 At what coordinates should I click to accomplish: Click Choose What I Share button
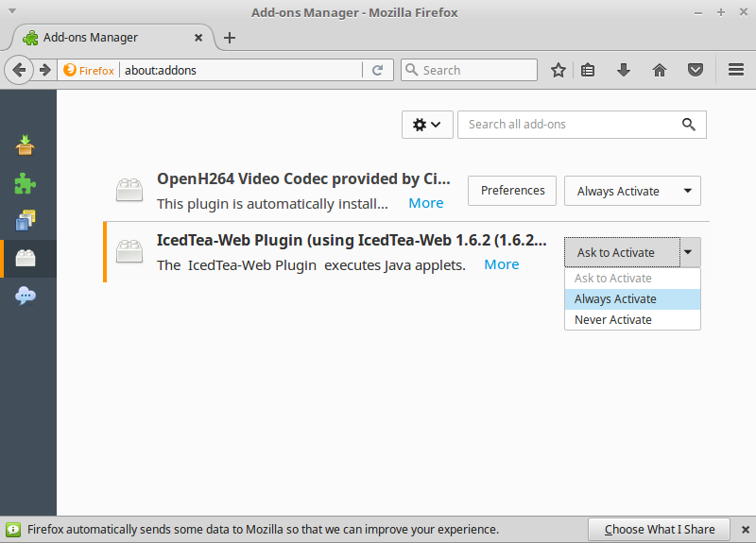pos(660,529)
